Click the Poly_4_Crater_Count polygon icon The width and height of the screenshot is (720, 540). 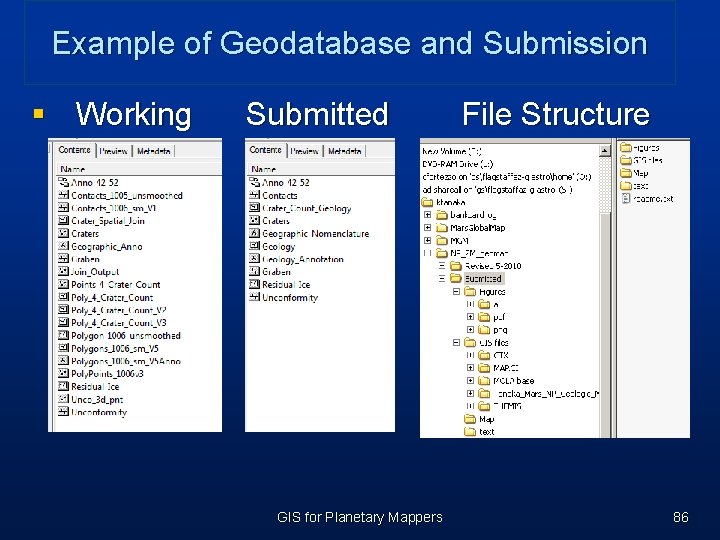tap(63, 297)
